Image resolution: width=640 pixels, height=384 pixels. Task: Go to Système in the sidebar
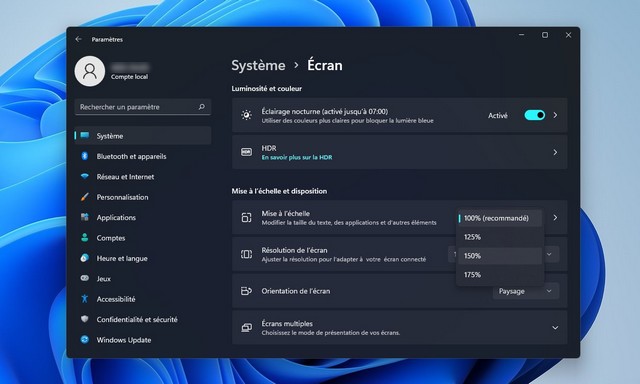pyautogui.click(x=143, y=135)
